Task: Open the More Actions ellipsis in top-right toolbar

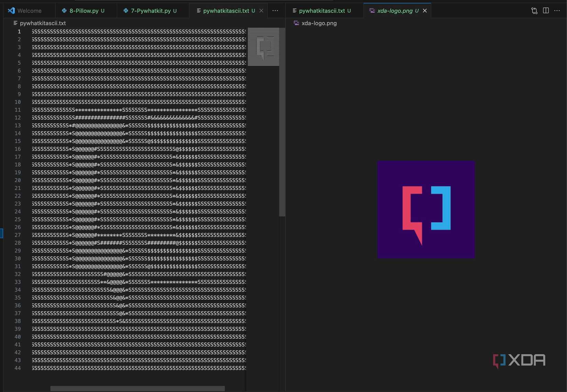Action: tap(557, 11)
